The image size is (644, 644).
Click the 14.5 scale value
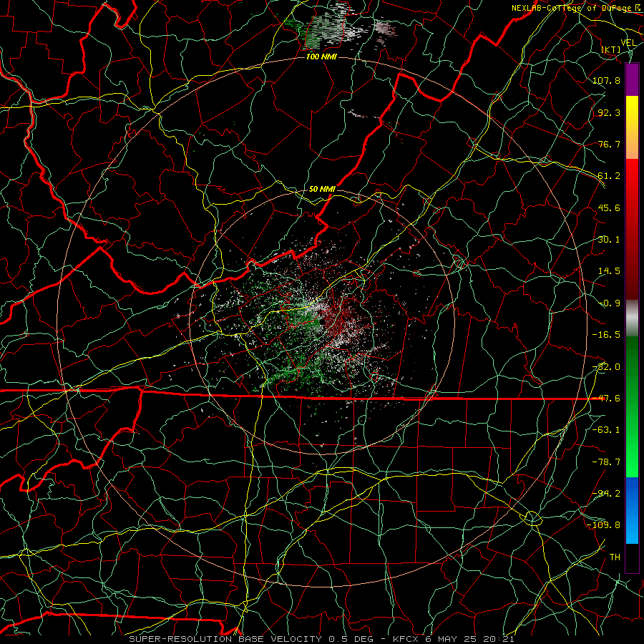pos(609,271)
